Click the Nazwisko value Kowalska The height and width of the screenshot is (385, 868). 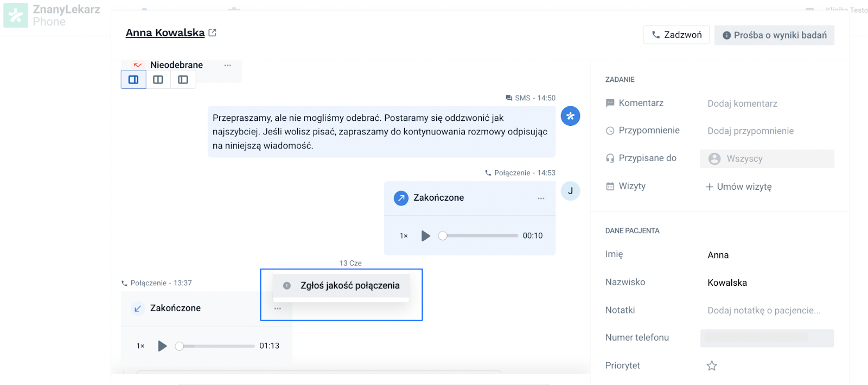[727, 283]
